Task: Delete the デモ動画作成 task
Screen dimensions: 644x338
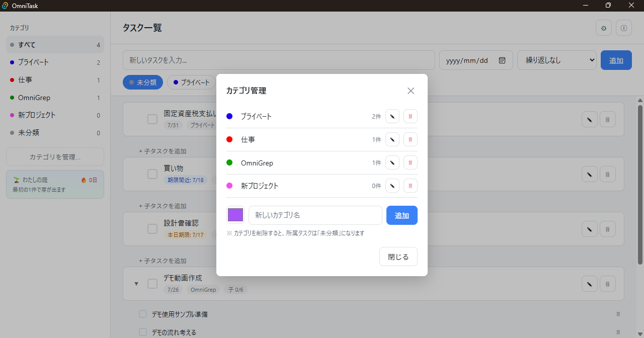Action: coord(608,284)
